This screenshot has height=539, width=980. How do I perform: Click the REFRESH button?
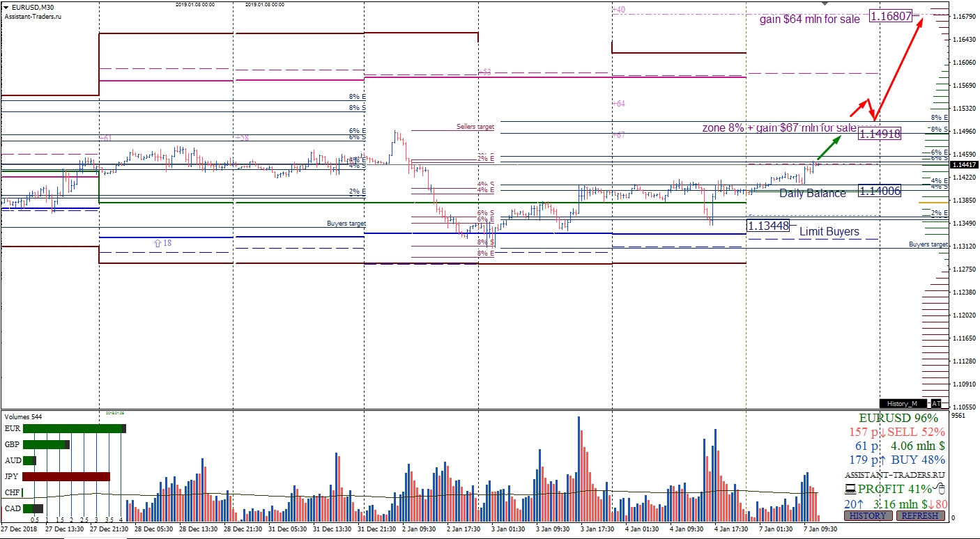point(921,516)
